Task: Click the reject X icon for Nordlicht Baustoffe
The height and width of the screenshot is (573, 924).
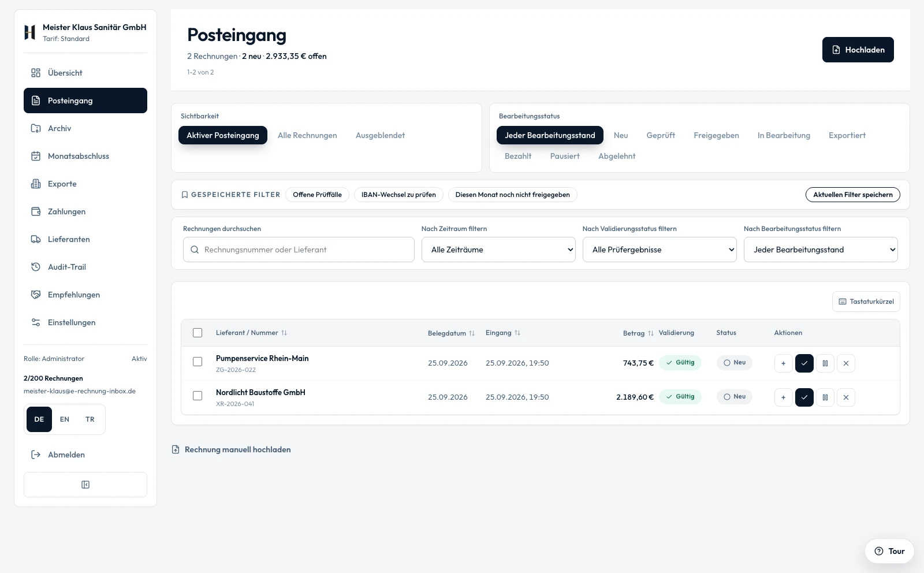Action: point(846,397)
